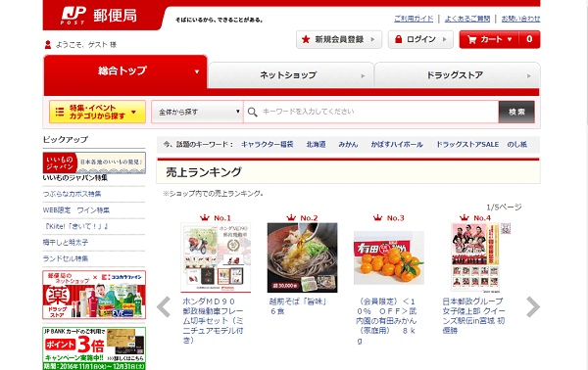Click the 新規会員登録 button
588x370 pixels.
click(x=339, y=39)
